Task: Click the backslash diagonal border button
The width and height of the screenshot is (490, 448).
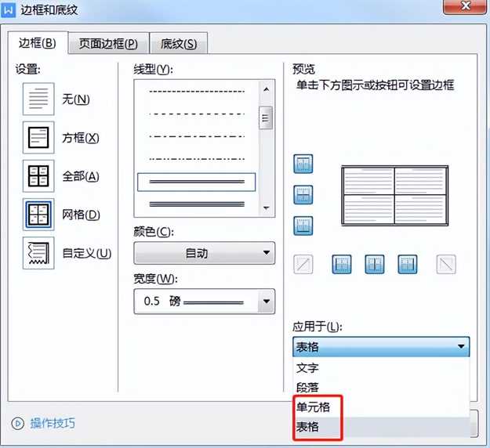Action: click(445, 265)
